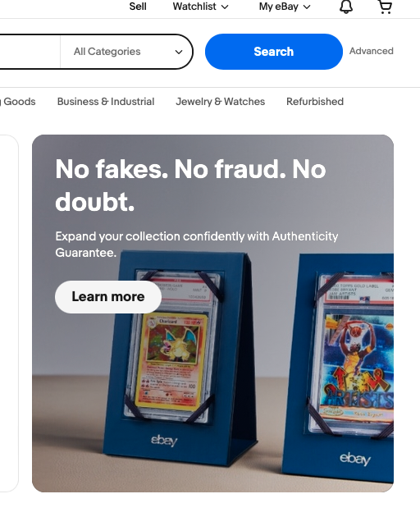Viewport: 420px width, 526px height.
Task: Click the eBay logo on the right card stand
Action: (355, 459)
